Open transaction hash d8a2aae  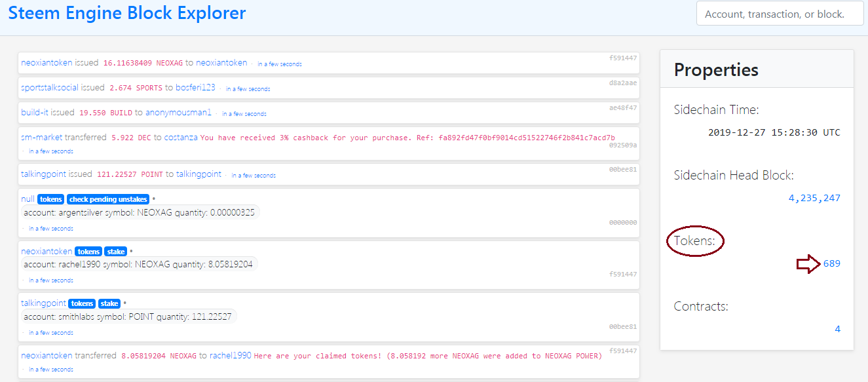click(622, 83)
